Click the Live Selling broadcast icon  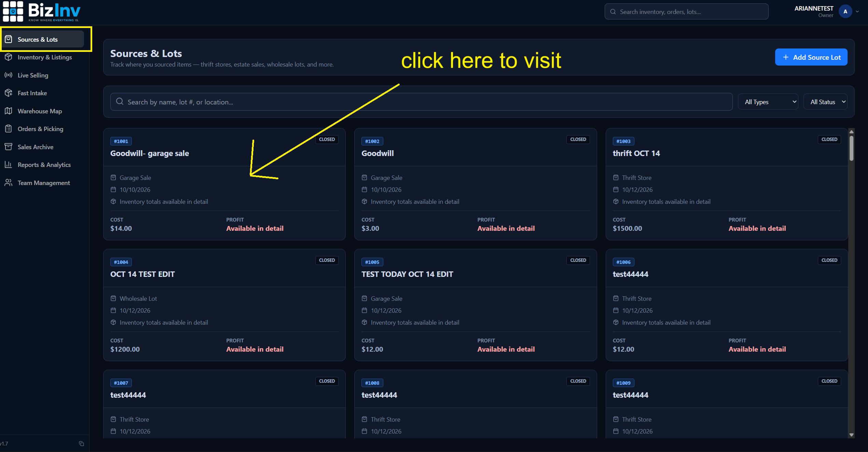click(x=9, y=75)
